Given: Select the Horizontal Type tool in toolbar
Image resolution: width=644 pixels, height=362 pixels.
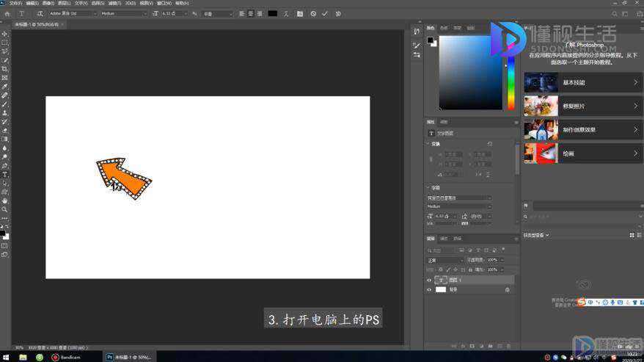Looking at the screenshot, I should 5,175.
